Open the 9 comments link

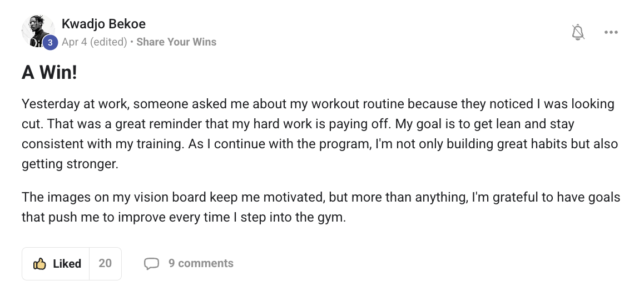(x=201, y=264)
